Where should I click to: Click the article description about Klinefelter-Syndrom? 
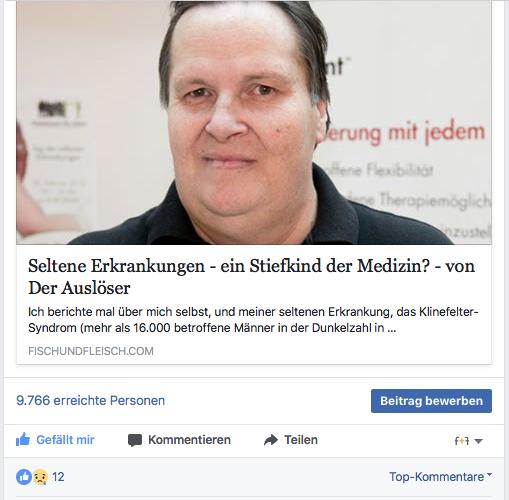click(253, 320)
